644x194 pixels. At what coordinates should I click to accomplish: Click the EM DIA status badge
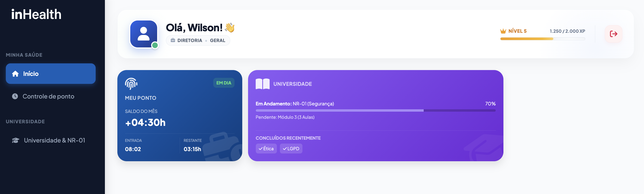click(x=224, y=83)
